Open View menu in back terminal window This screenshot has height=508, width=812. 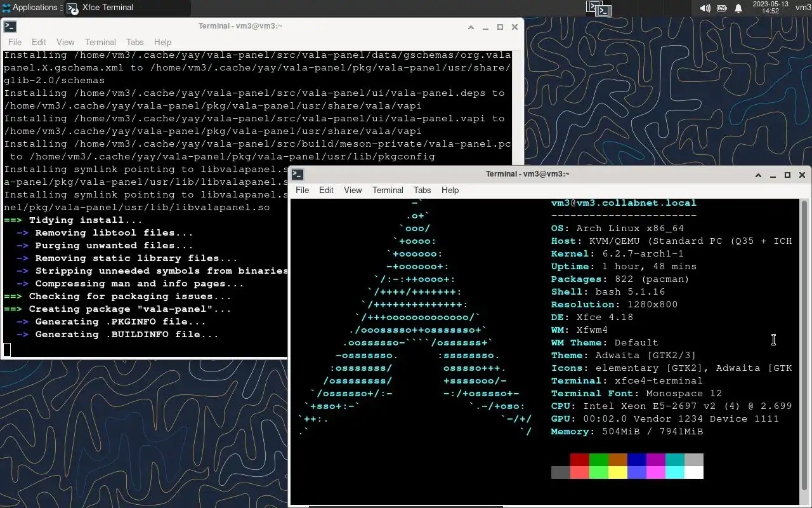[x=65, y=42]
